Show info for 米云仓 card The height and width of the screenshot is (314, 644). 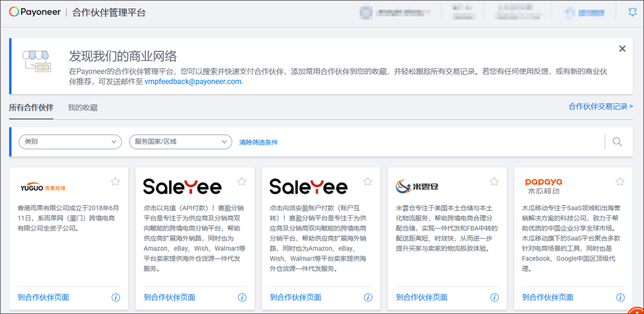click(x=494, y=297)
